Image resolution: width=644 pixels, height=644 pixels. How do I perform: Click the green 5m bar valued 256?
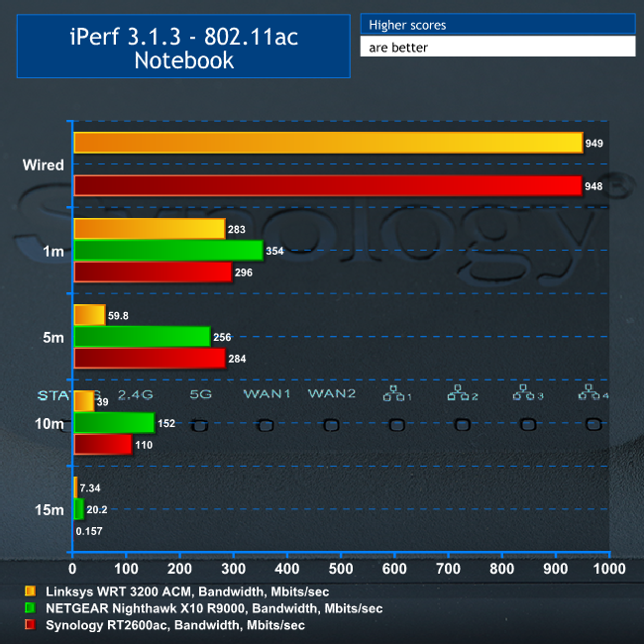[x=142, y=337]
